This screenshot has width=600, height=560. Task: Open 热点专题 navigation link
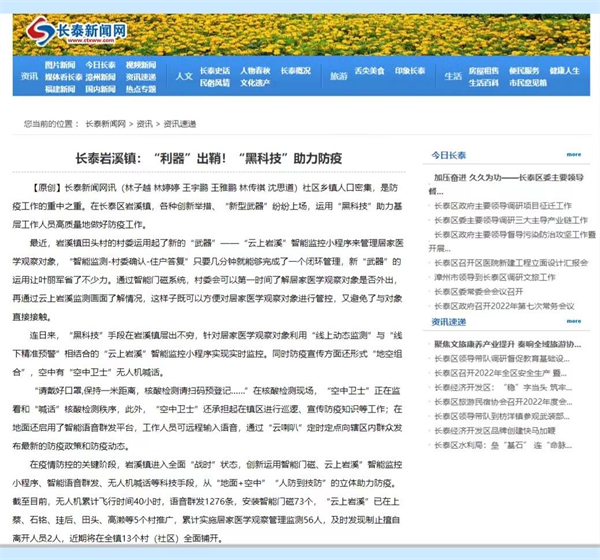(141, 89)
